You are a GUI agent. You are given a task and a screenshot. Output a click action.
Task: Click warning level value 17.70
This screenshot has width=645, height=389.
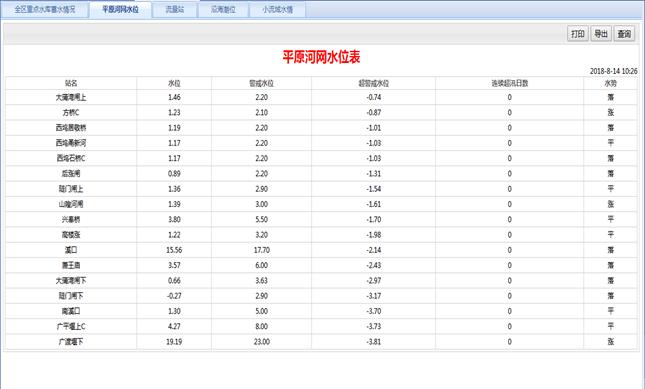262,250
